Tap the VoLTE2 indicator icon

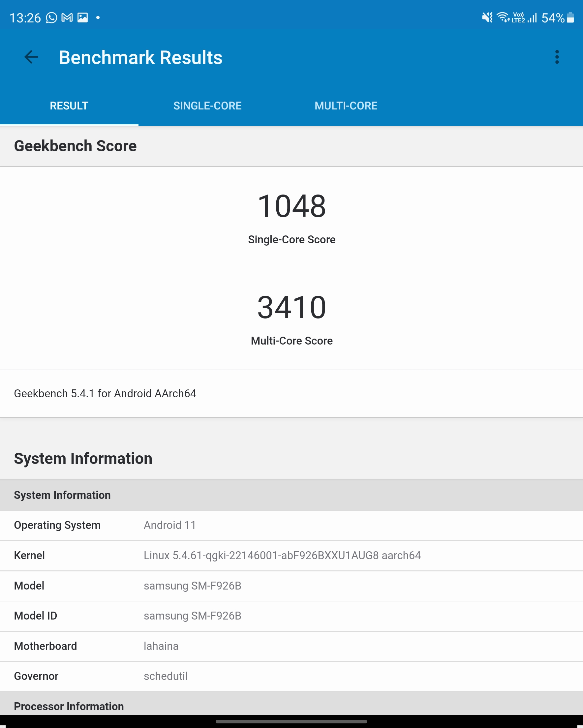[x=518, y=17]
